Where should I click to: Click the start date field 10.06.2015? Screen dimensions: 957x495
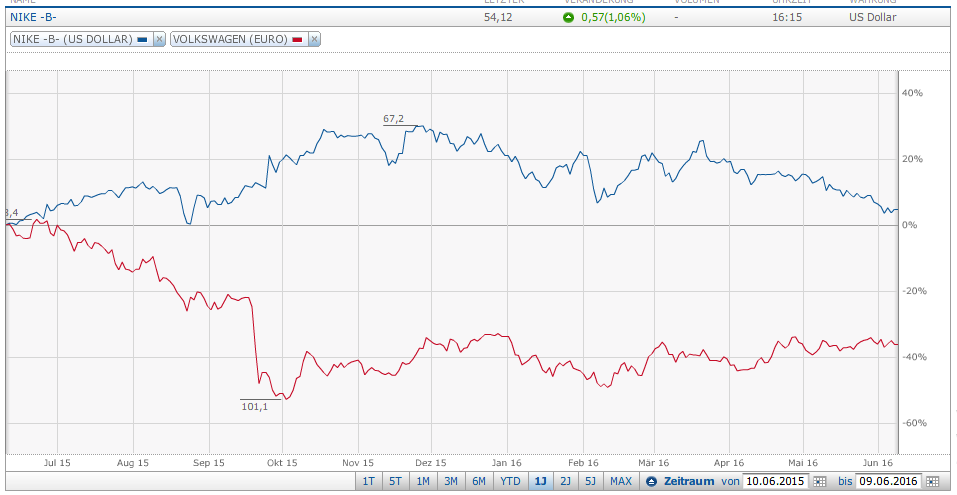coord(776,482)
